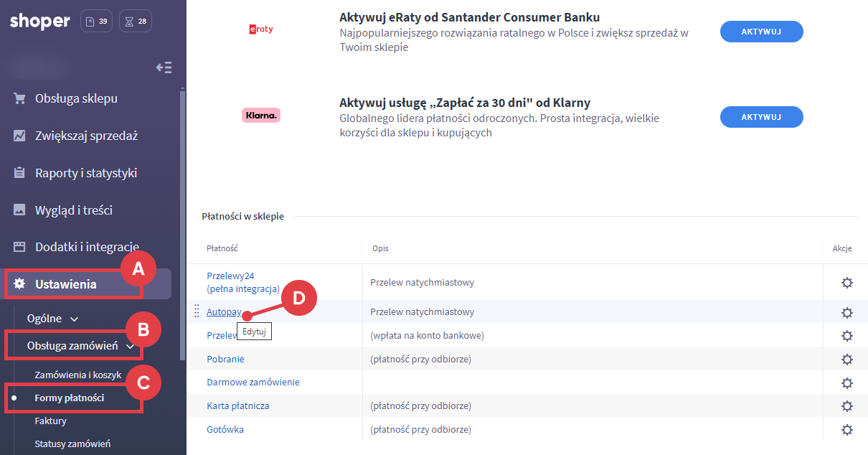868x455 pixels.
Task: Click the shopping cart icon by Obsługa sklepu
Action: tap(19, 98)
